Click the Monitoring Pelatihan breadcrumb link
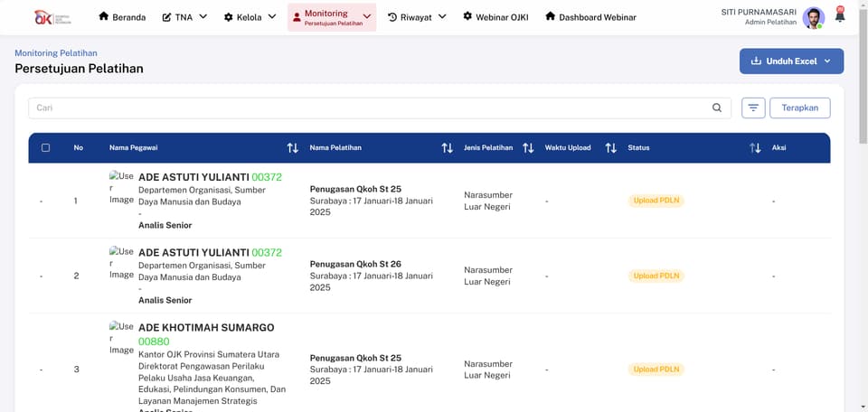The image size is (868, 412). coord(56,53)
